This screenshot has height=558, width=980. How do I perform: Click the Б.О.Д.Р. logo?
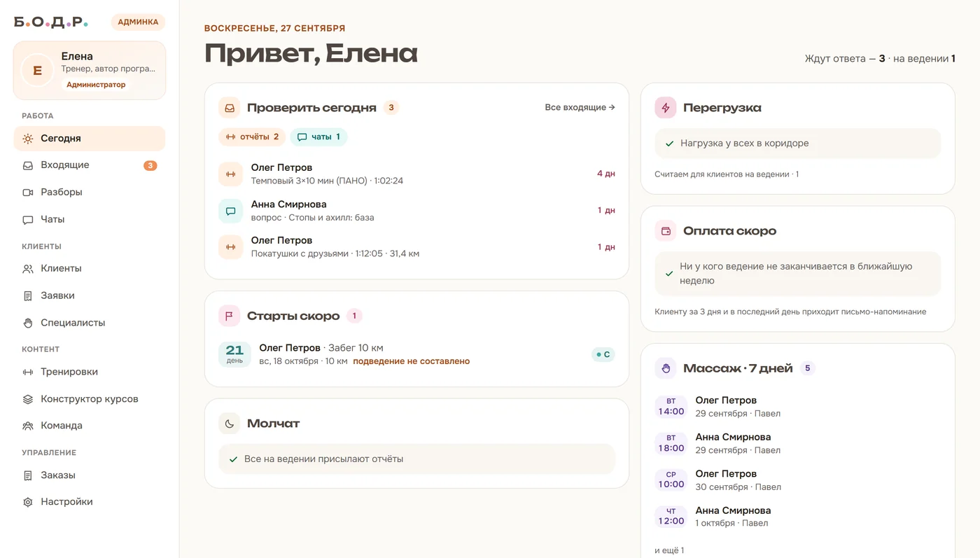pos(51,22)
